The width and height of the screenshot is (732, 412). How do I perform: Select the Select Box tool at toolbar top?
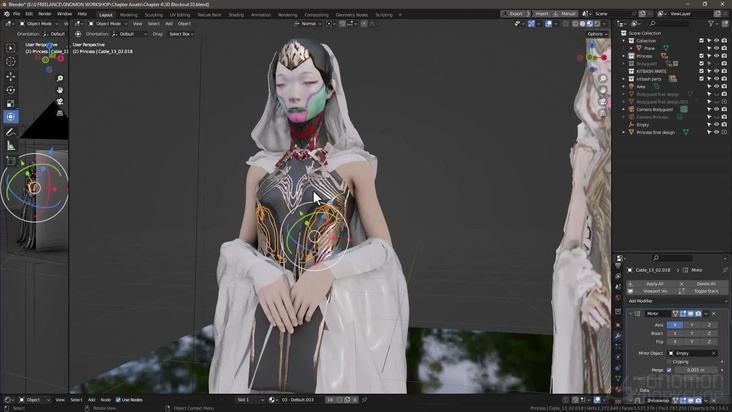(x=10, y=48)
